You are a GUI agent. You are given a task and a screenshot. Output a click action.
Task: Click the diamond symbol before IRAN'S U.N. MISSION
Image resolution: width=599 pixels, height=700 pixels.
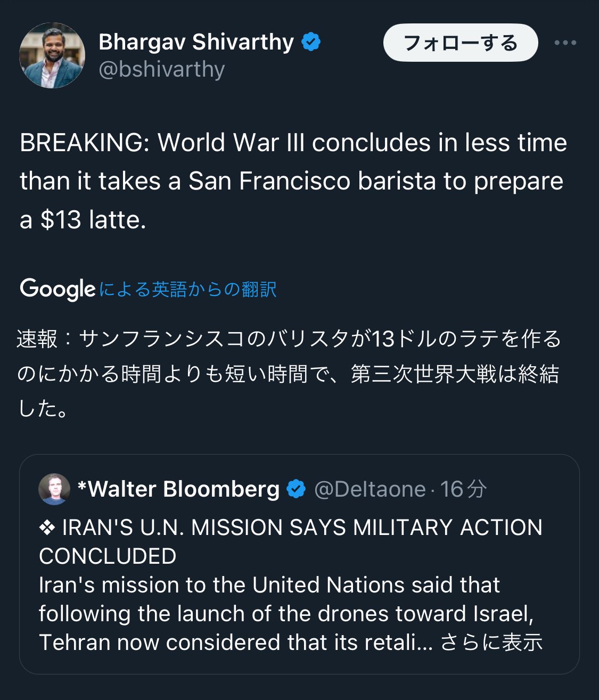(x=48, y=528)
